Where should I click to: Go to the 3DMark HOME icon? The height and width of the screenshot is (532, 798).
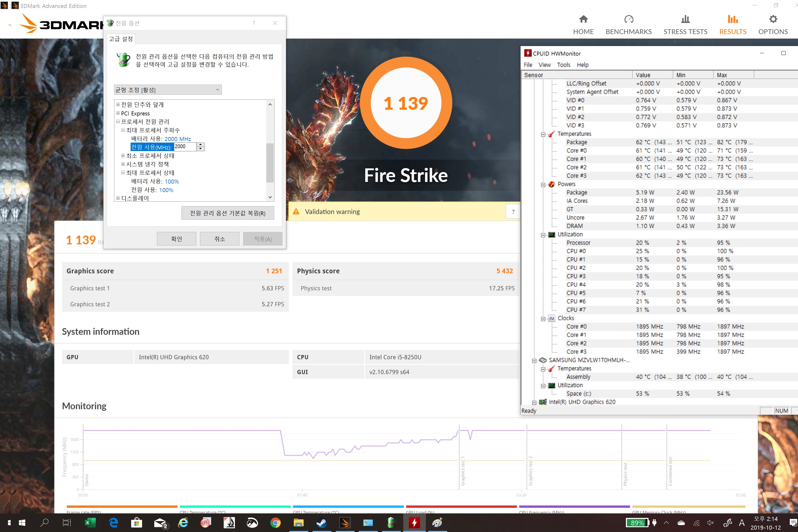click(583, 19)
